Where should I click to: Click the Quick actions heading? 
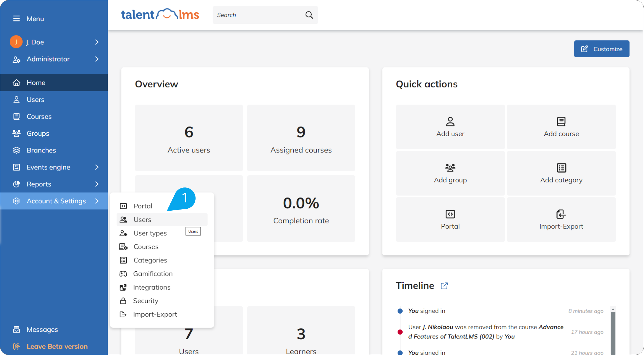[x=427, y=84]
